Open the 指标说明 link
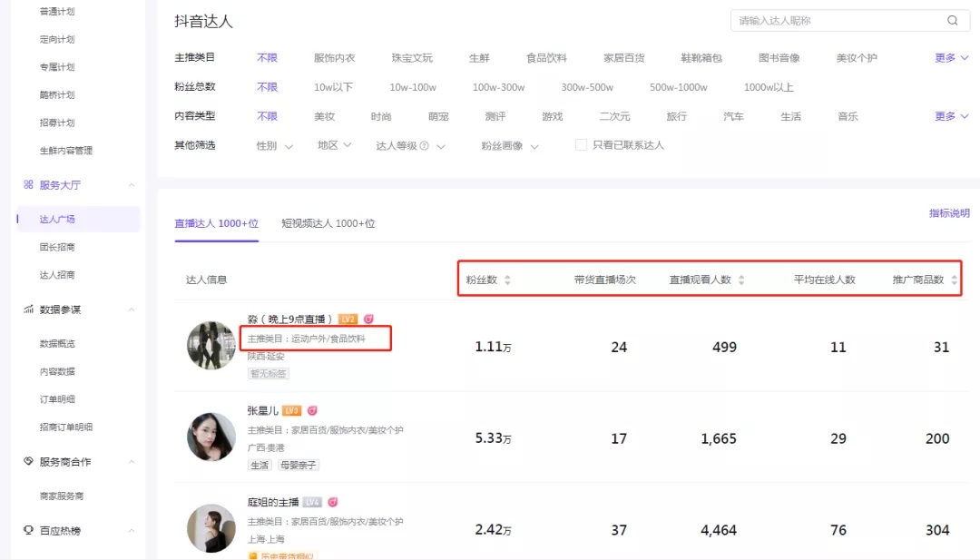The height and width of the screenshot is (560, 980). [949, 213]
